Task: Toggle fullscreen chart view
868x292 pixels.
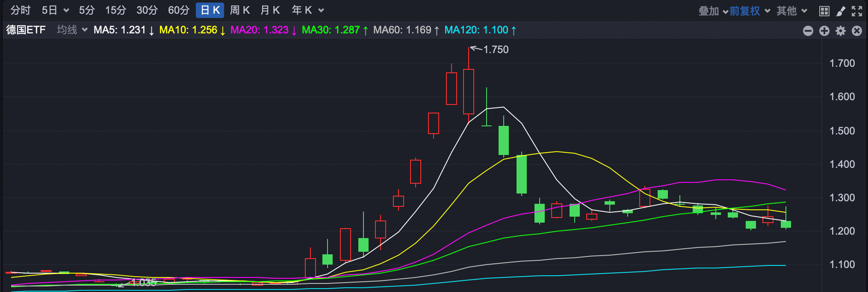Action: 857,11
